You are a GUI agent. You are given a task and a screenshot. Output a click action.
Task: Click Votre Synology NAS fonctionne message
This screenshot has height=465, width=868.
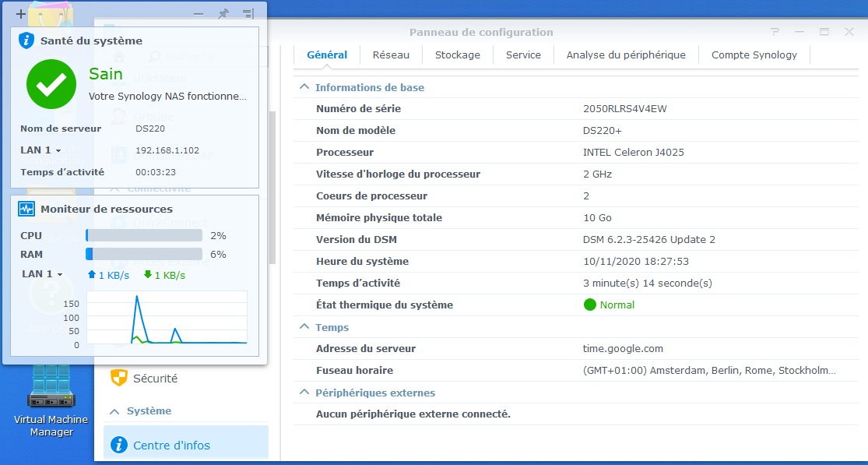(x=167, y=97)
